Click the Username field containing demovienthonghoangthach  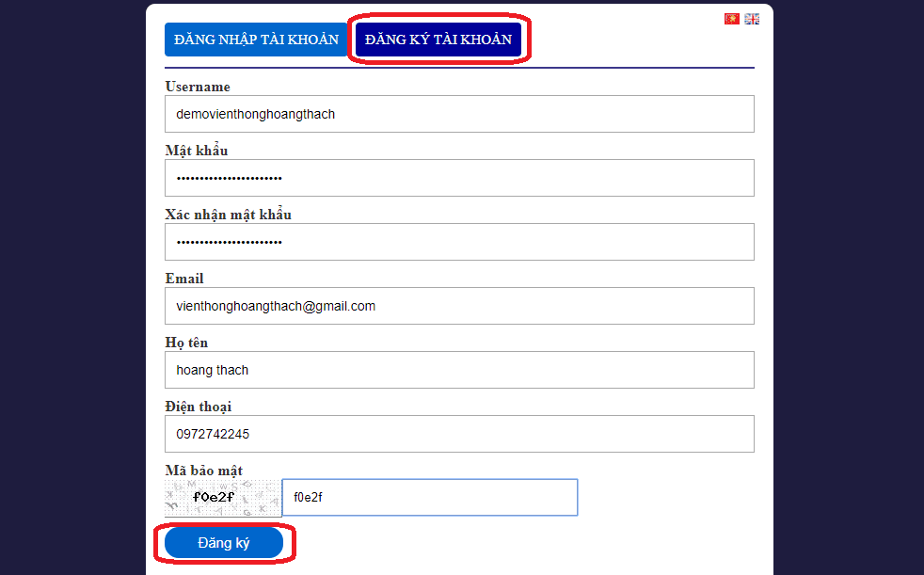pos(459,114)
